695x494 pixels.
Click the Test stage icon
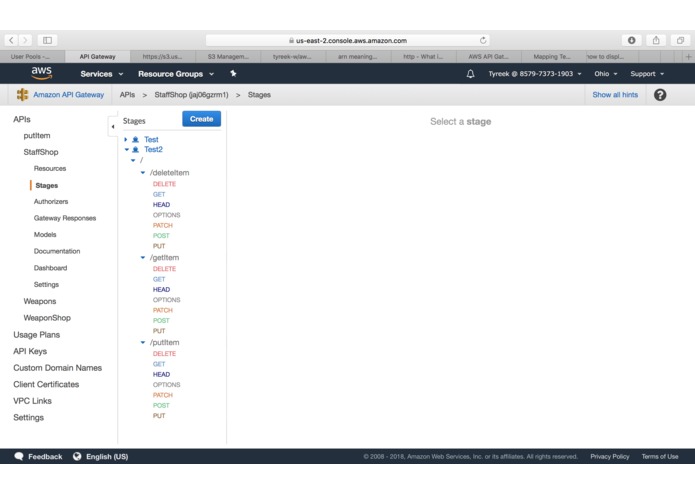136,140
